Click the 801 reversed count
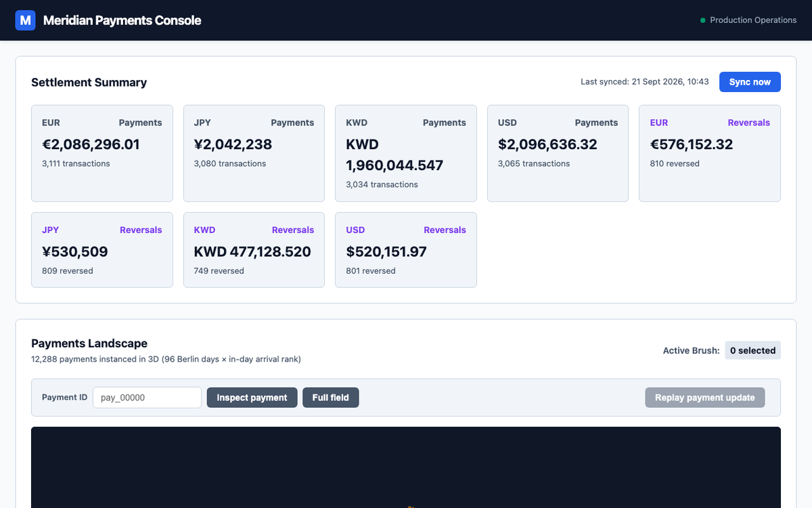 pos(371,270)
